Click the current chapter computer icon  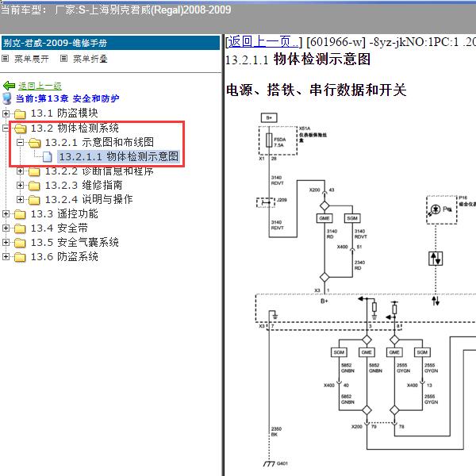pos(6,98)
